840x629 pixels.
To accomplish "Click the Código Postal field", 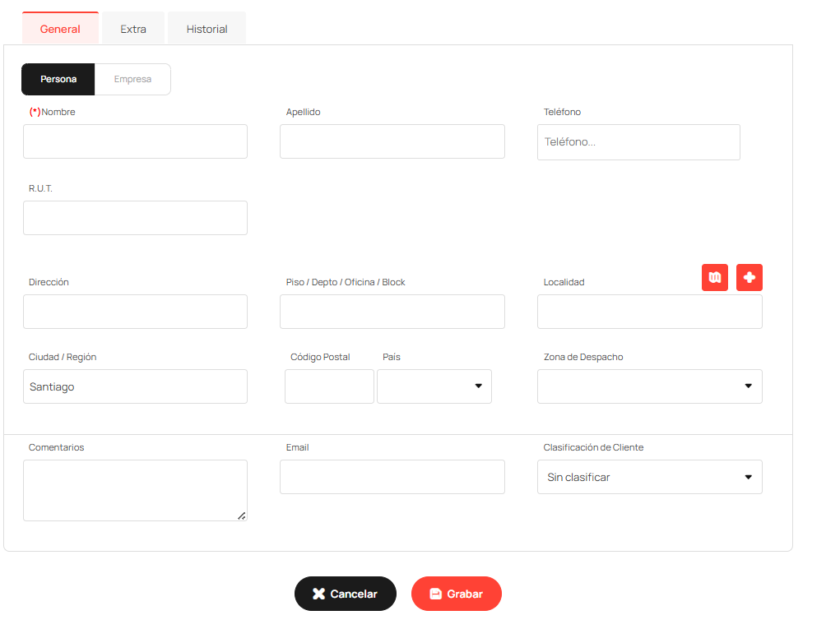I will tap(329, 386).
